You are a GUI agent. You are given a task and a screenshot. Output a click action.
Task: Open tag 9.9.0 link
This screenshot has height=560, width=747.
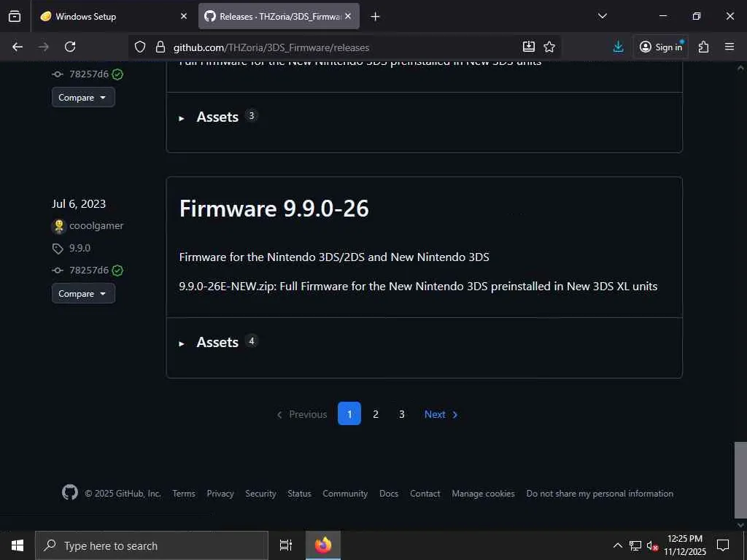click(80, 248)
